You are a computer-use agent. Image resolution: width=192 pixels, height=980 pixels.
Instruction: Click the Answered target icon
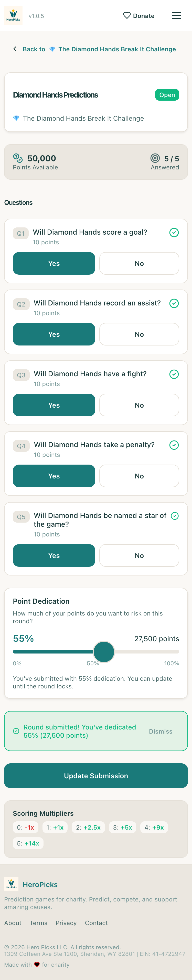click(155, 158)
